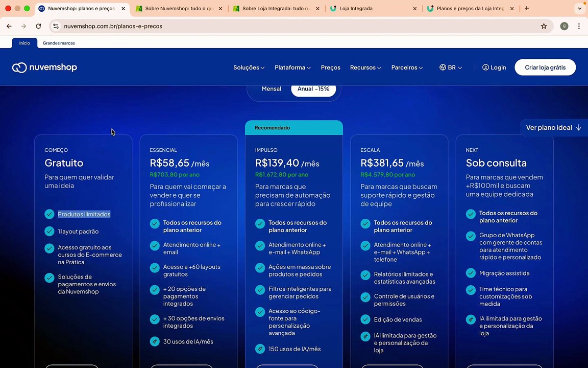Reload the page with refresh icon
588x368 pixels.
click(38, 26)
